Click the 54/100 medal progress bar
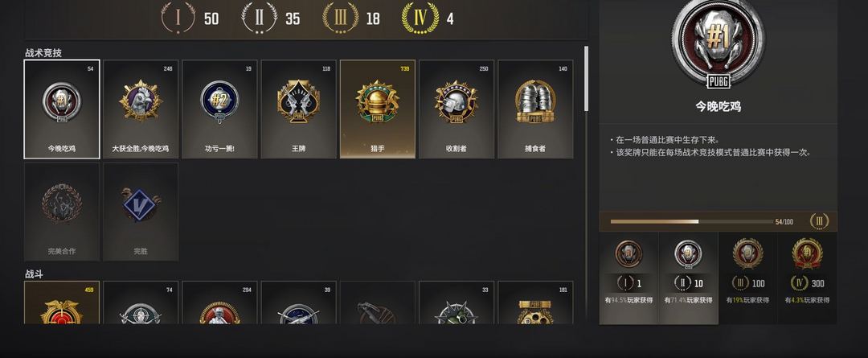 [692, 222]
